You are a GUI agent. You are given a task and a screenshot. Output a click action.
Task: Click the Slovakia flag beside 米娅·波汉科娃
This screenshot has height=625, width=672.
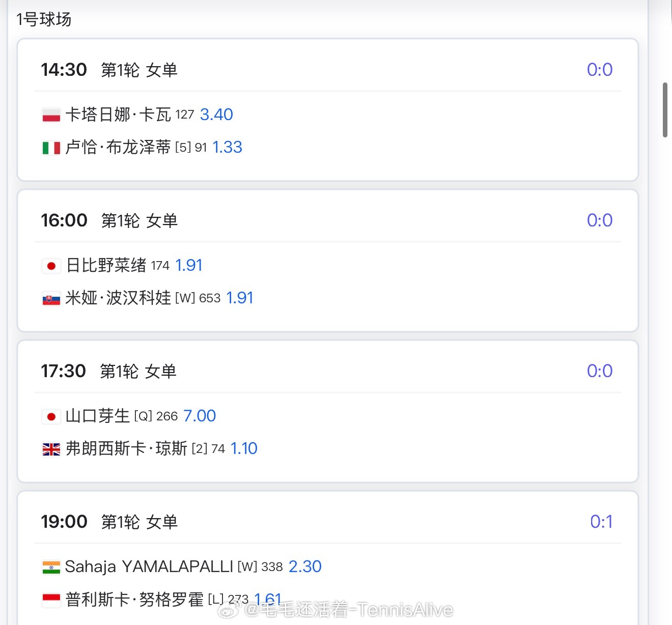point(51,298)
